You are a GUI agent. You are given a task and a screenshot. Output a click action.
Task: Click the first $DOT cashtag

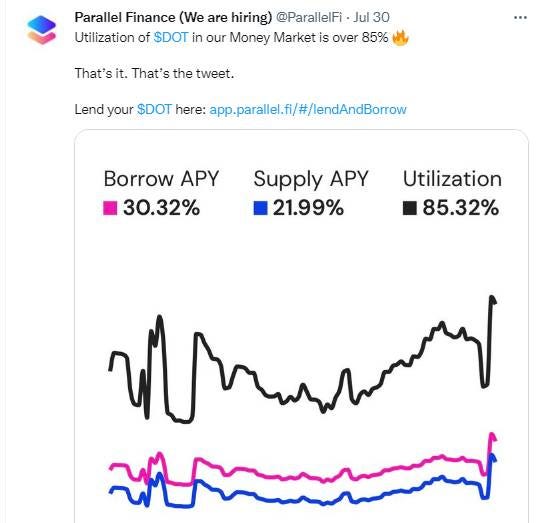coord(171,37)
